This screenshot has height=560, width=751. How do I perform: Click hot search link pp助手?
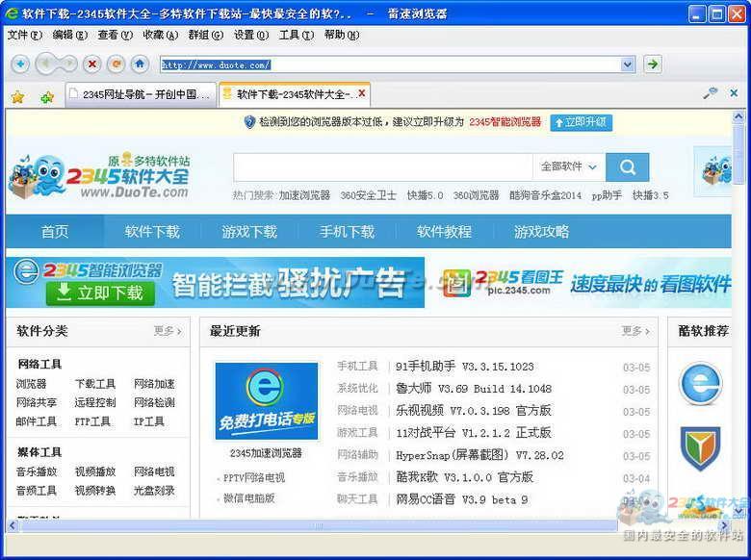tap(607, 195)
